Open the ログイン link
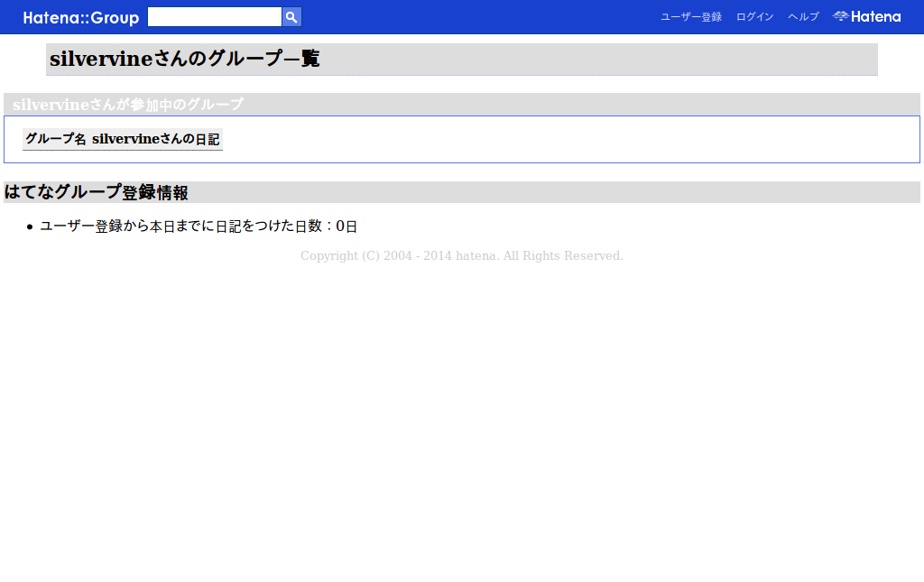 754,17
